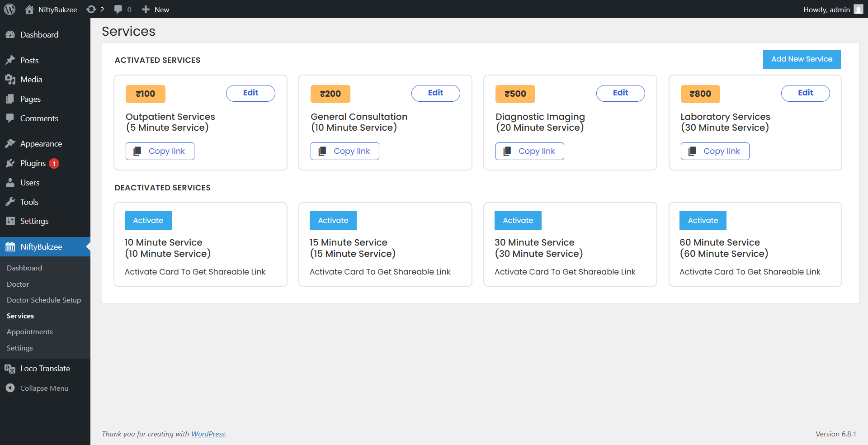Open Doctor Schedule Setup submenu item
The width and height of the screenshot is (868, 445).
[x=44, y=300]
